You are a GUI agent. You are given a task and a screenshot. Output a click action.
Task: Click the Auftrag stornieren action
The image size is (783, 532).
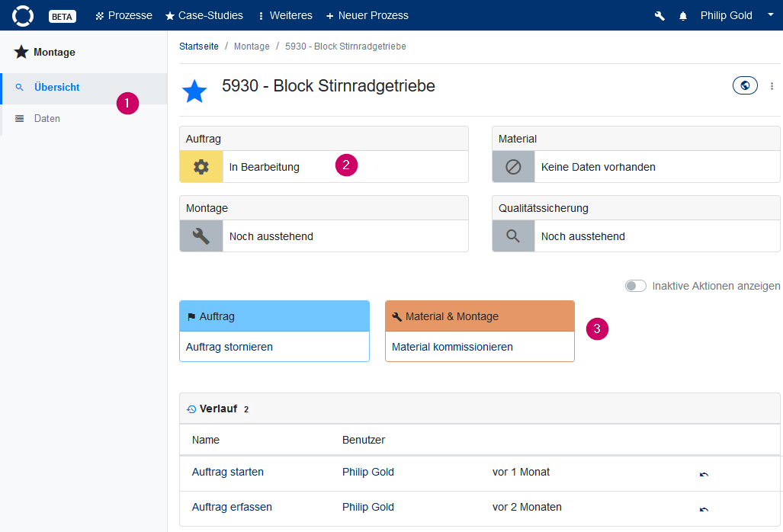pos(229,347)
